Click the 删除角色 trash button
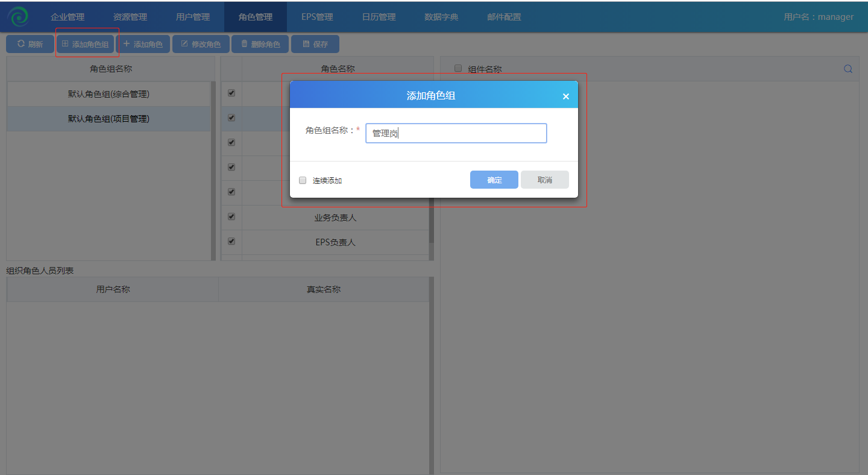 (260, 44)
